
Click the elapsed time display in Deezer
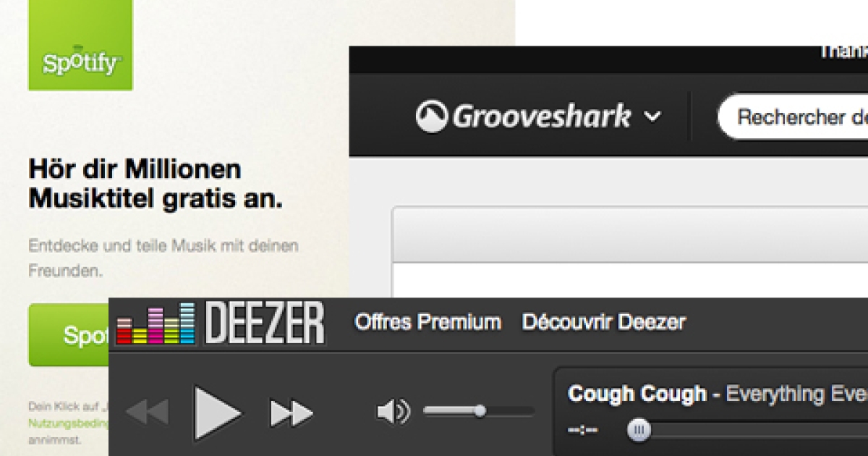583,431
